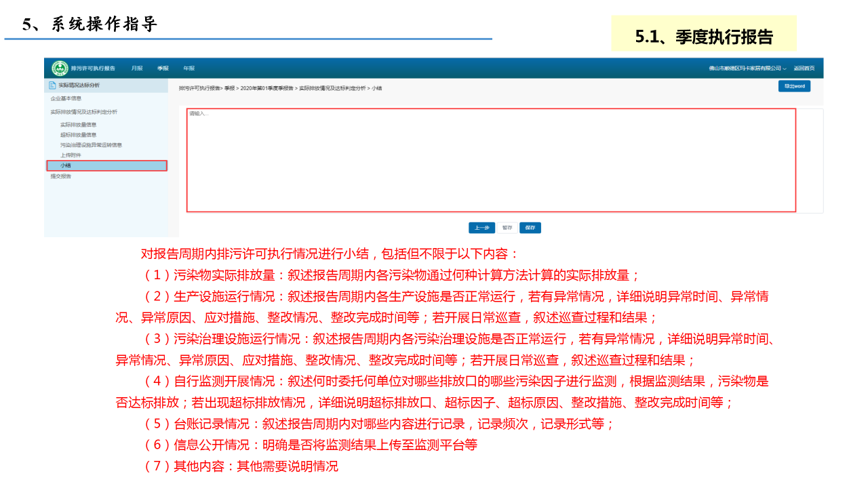Click into the 请输入 summary text area
The width and height of the screenshot is (868, 488).
coord(490,160)
